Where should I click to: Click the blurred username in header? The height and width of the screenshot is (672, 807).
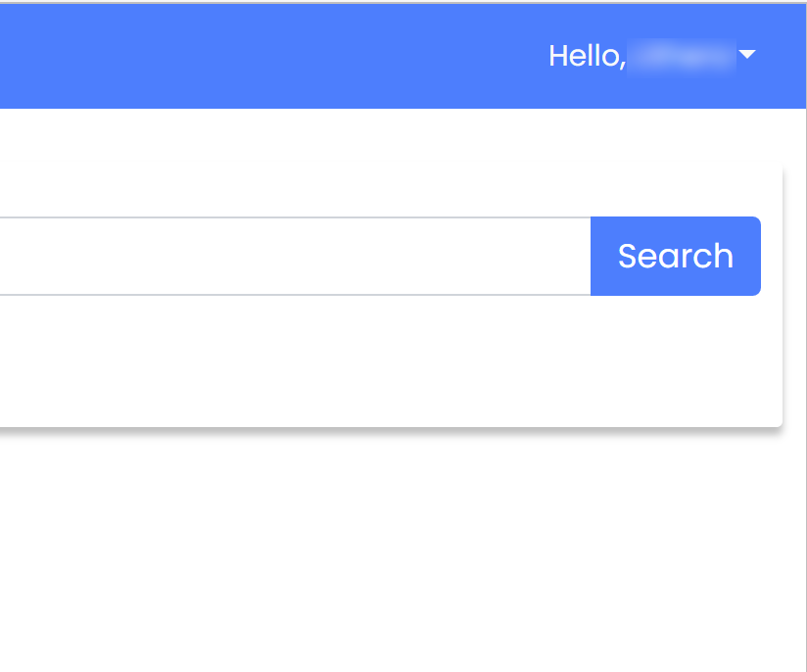[x=682, y=56]
